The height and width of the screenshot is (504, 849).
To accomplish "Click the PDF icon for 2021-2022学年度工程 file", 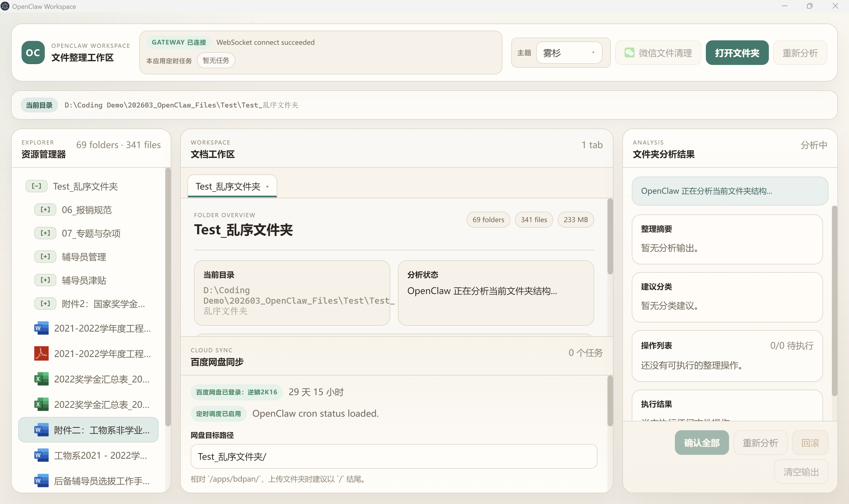I will (x=41, y=354).
